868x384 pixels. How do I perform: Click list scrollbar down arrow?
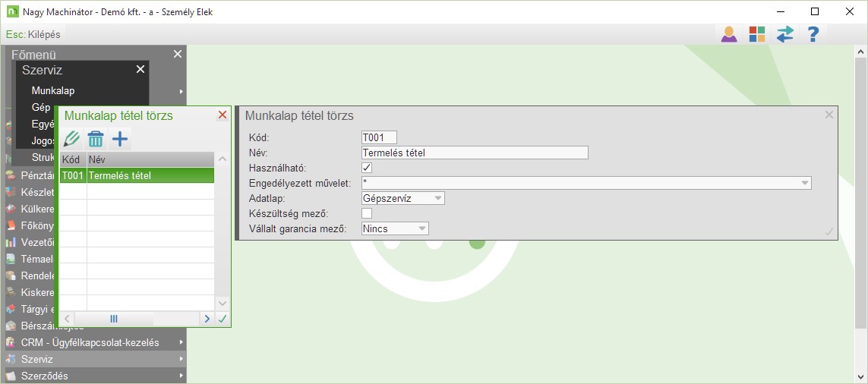[223, 304]
